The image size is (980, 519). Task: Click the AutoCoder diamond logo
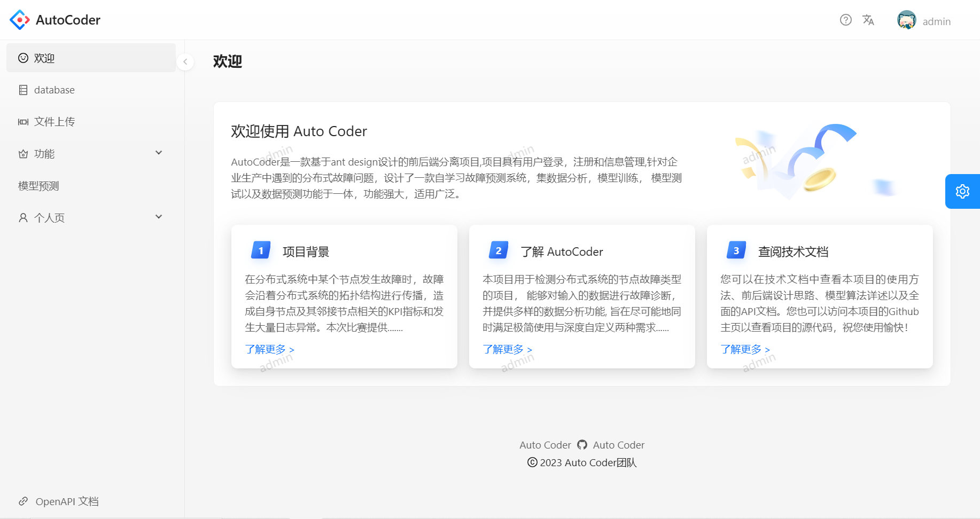20,20
